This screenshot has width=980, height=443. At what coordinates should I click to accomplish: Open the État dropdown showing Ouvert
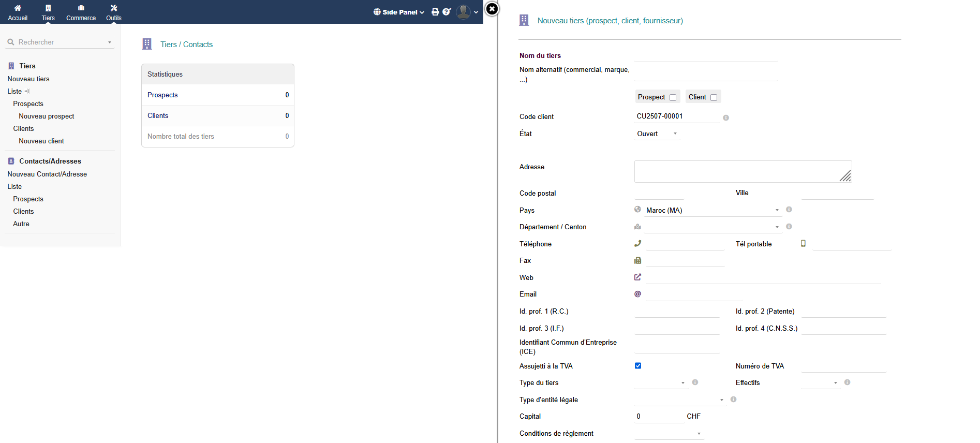[657, 134]
